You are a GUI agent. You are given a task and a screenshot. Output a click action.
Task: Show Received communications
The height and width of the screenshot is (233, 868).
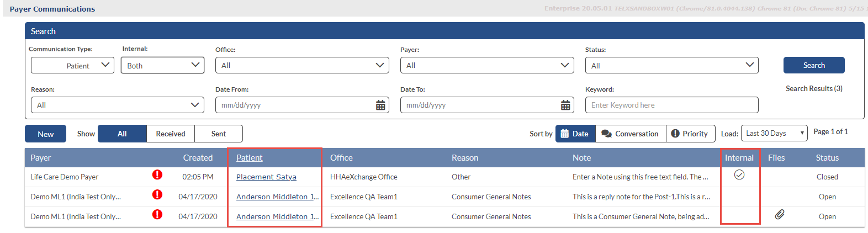coord(171,134)
